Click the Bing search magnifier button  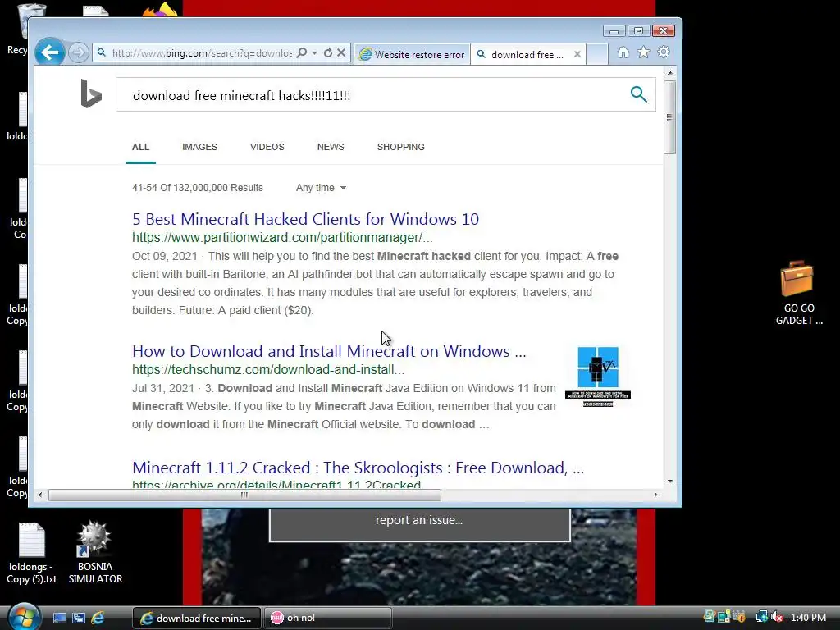click(x=638, y=94)
